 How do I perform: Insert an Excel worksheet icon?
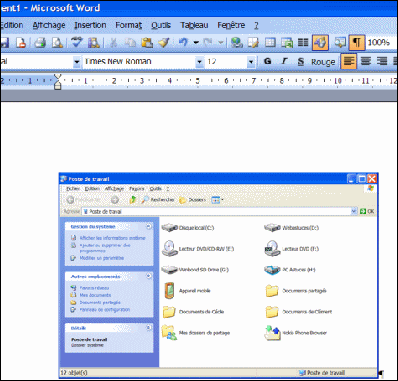pos(287,43)
